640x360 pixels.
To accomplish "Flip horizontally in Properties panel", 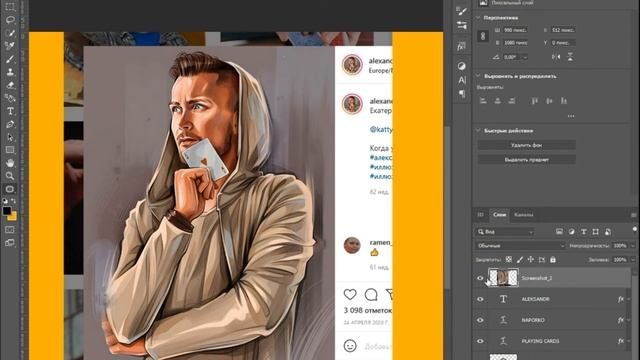I will (556, 57).
